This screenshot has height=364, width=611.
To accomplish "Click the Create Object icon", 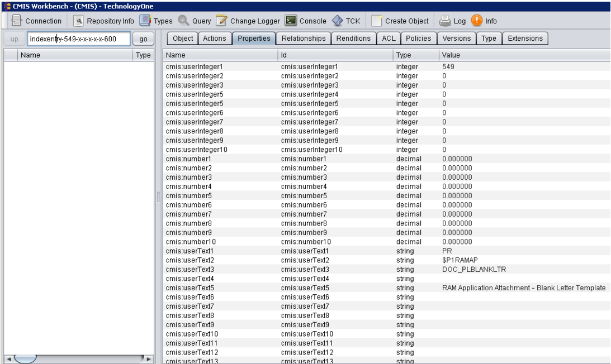I will point(376,21).
